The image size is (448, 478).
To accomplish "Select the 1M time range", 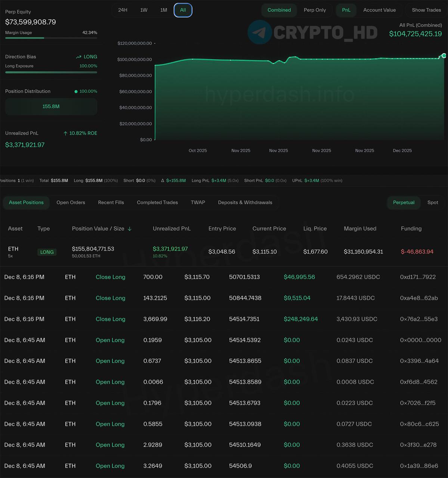I will point(164,10).
